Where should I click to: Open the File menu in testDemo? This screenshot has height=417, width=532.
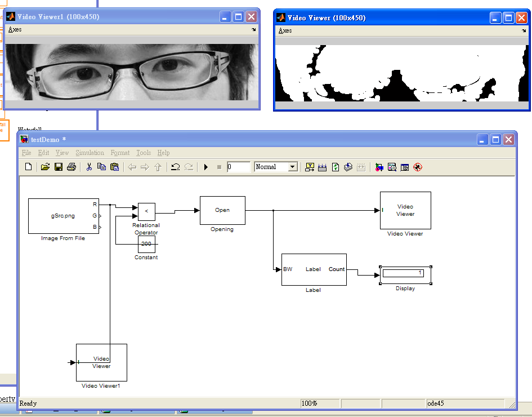(x=26, y=153)
